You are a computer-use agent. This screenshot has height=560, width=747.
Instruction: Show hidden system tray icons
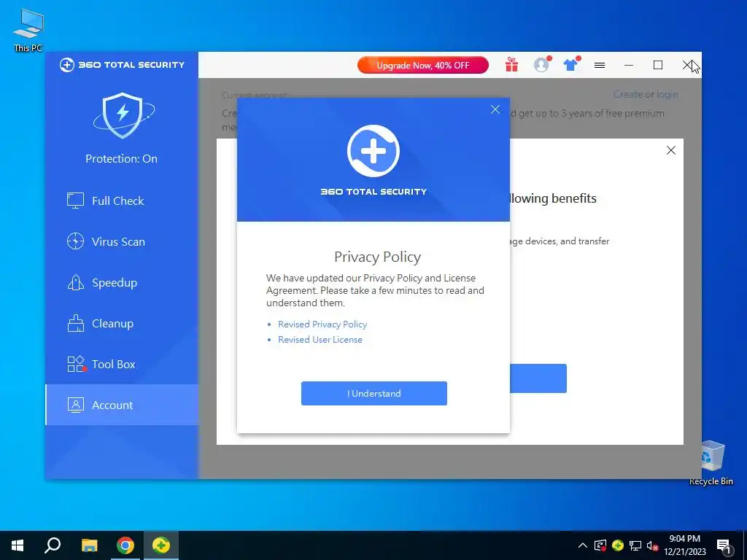(583, 545)
